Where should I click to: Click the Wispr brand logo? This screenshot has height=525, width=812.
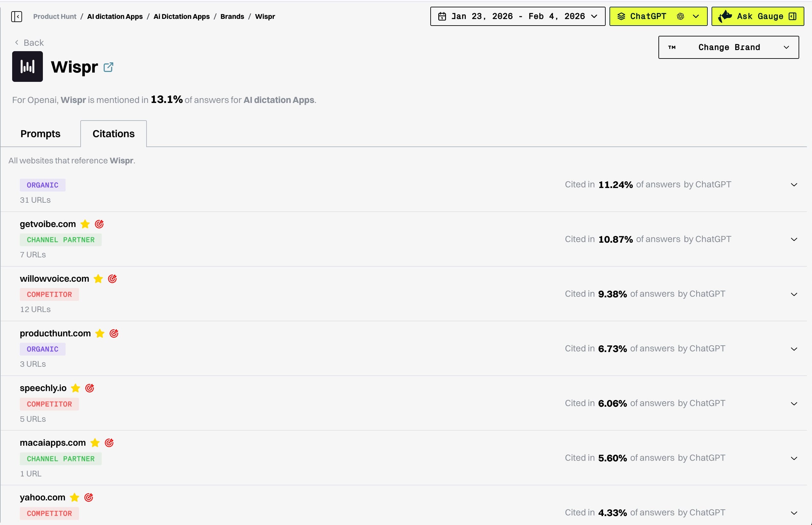[x=27, y=67]
